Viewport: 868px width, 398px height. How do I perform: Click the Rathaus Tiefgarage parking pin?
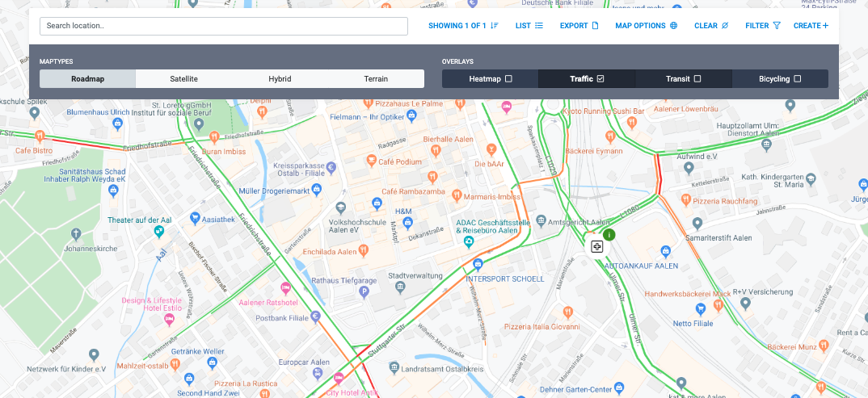pos(364,292)
